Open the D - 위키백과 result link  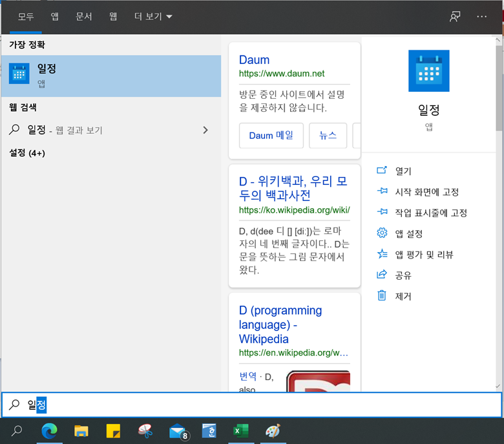(293, 189)
